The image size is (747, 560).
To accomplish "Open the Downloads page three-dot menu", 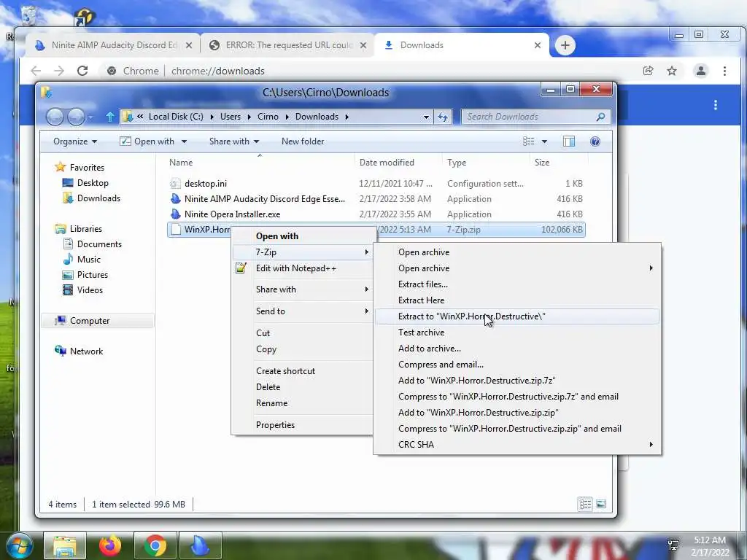I will 715,105.
